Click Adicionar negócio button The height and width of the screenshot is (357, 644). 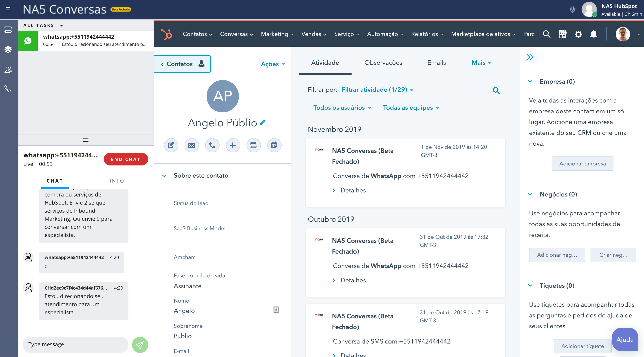557,255
